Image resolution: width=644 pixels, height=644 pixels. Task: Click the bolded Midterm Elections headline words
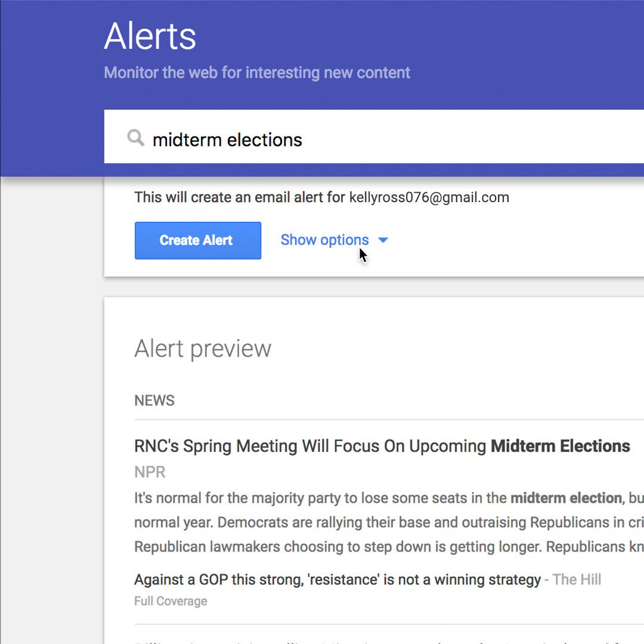point(560,446)
